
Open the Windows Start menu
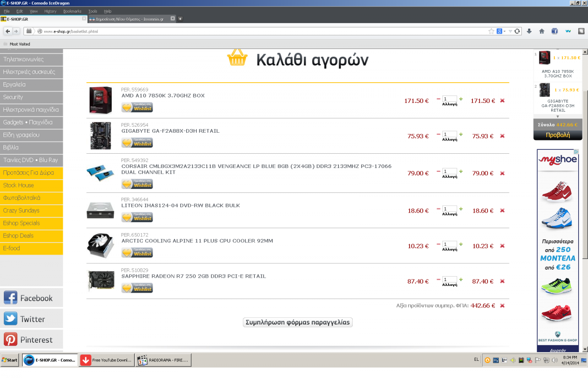pos(10,360)
